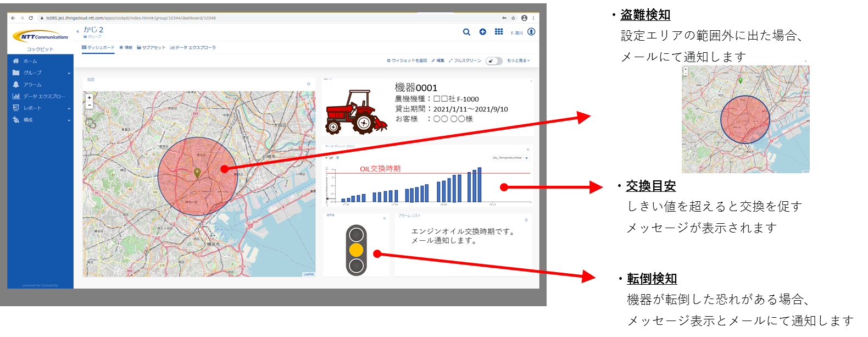This screenshot has height=337, width=868.
Task: Open the もっと見る dropdown
Action: point(518,61)
